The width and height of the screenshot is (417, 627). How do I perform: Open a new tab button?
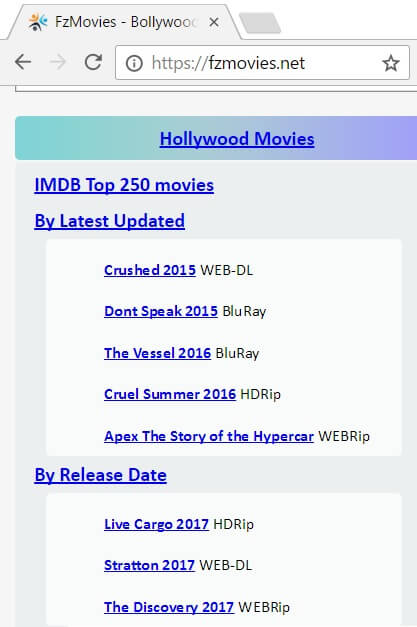pos(260,23)
